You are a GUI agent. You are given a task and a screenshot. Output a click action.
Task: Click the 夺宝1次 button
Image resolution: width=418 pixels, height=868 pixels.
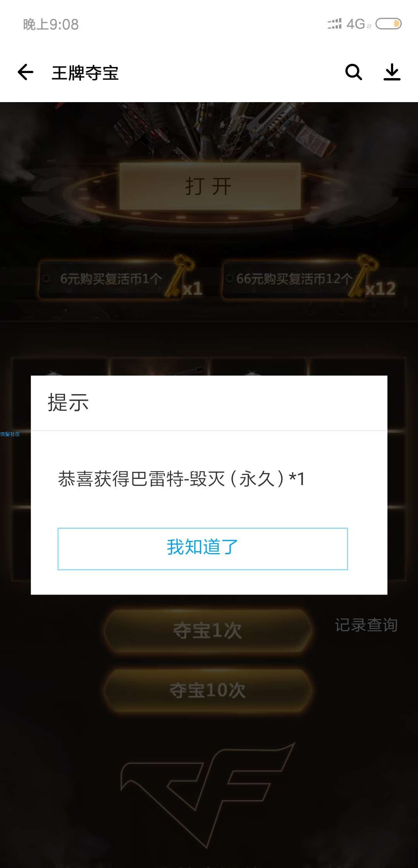pos(208,630)
